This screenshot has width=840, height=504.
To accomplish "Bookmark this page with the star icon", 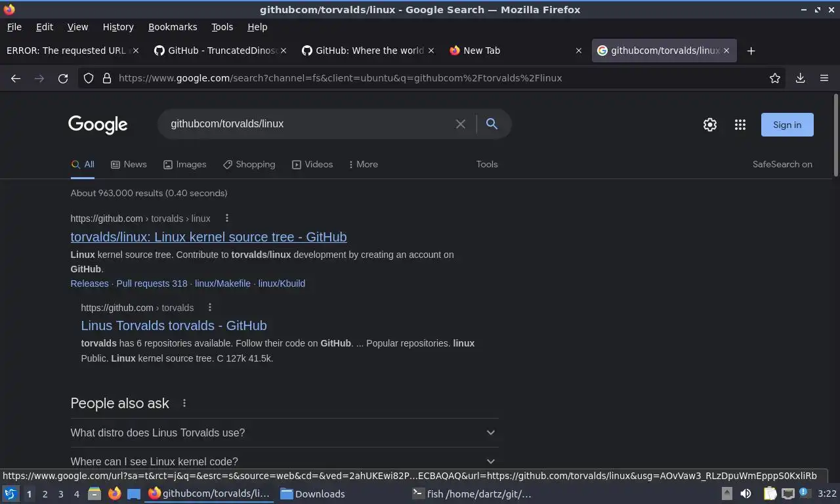I will pos(775,78).
